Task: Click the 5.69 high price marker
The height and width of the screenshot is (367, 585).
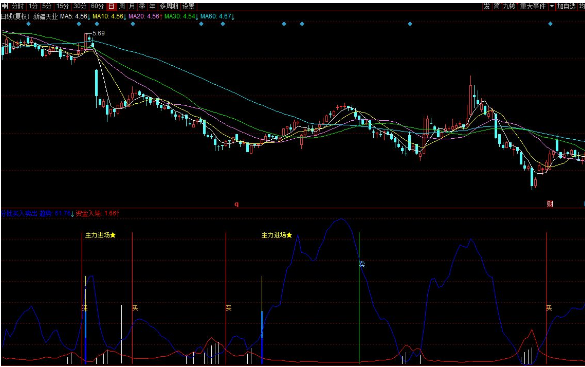Action: 98,33
